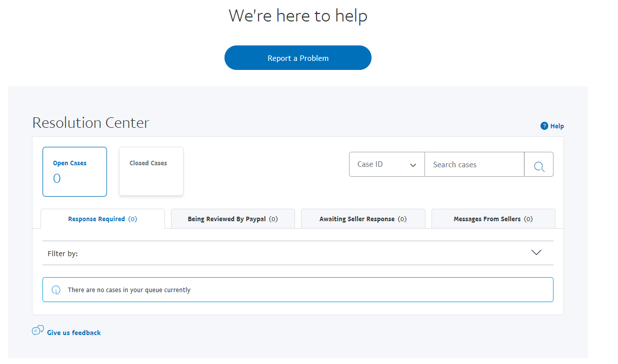The image size is (618, 364).
Task: Collapse the Filter by chevron arrow
Action: (x=536, y=252)
